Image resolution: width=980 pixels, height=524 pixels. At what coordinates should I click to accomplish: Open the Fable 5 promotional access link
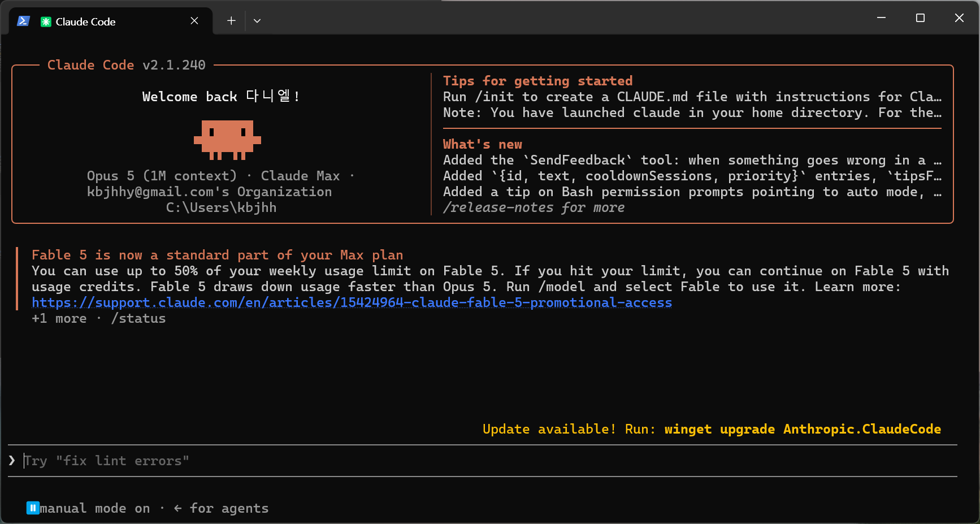pyautogui.click(x=352, y=302)
